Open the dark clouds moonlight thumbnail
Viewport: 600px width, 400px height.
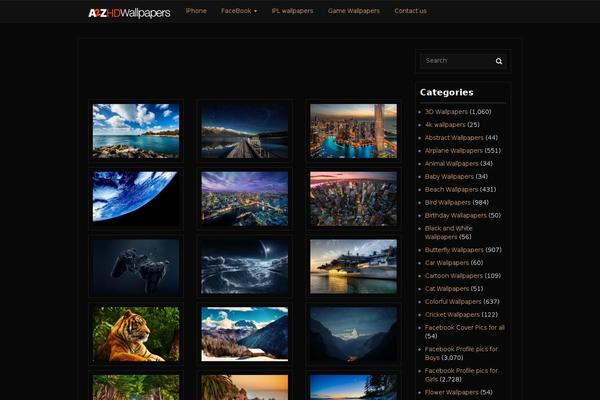245,266
